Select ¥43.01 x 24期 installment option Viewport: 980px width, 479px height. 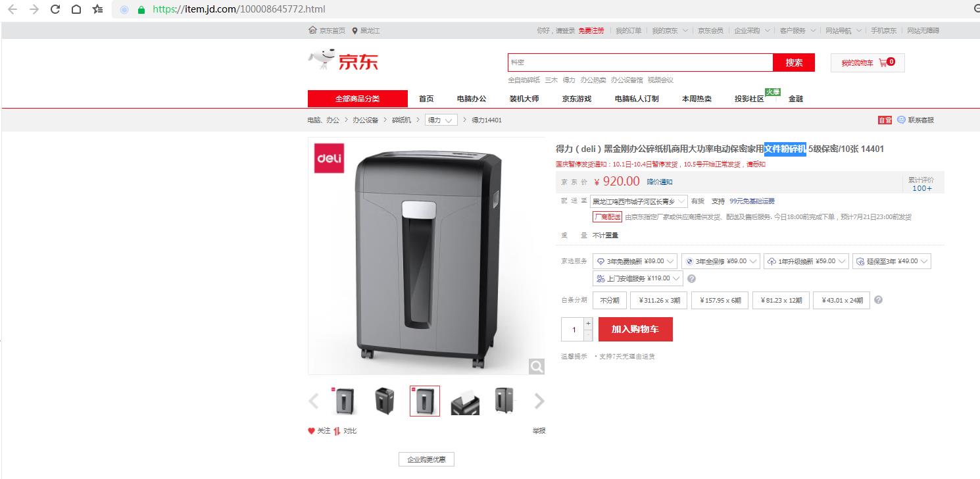[x=841, y=301]
